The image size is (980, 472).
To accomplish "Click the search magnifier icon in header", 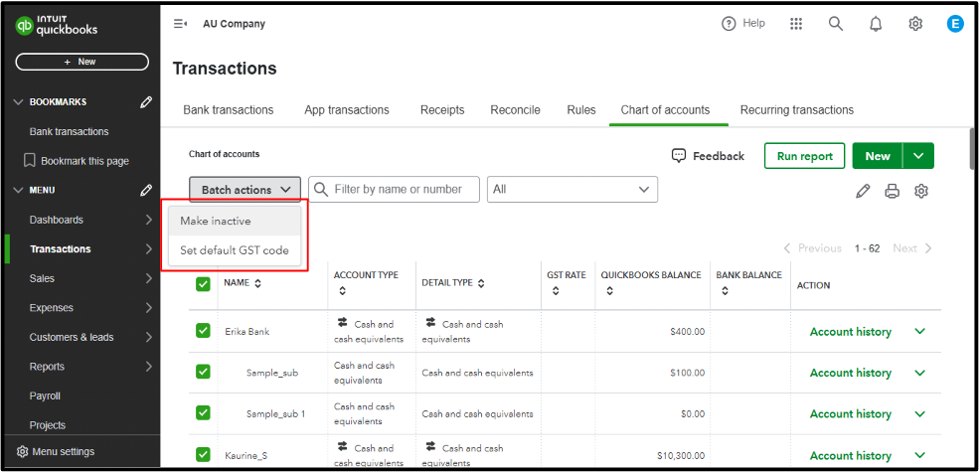I will coord(836,24).
